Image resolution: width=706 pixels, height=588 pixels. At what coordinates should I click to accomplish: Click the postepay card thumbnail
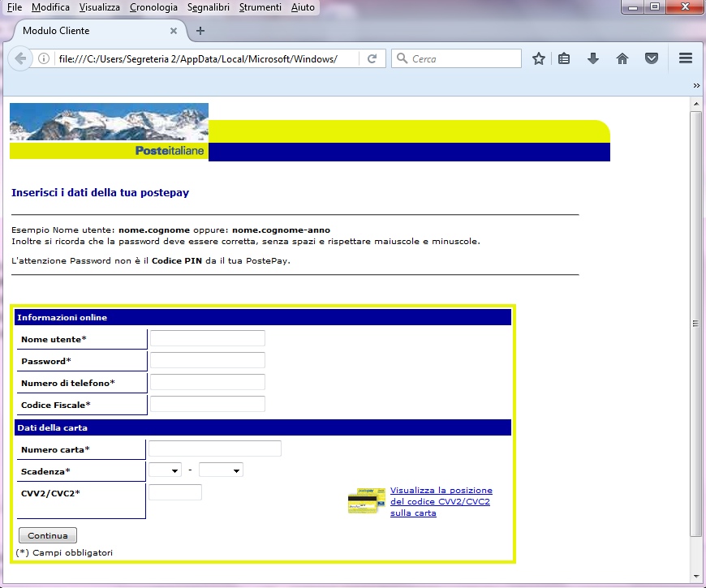[367, 500]
